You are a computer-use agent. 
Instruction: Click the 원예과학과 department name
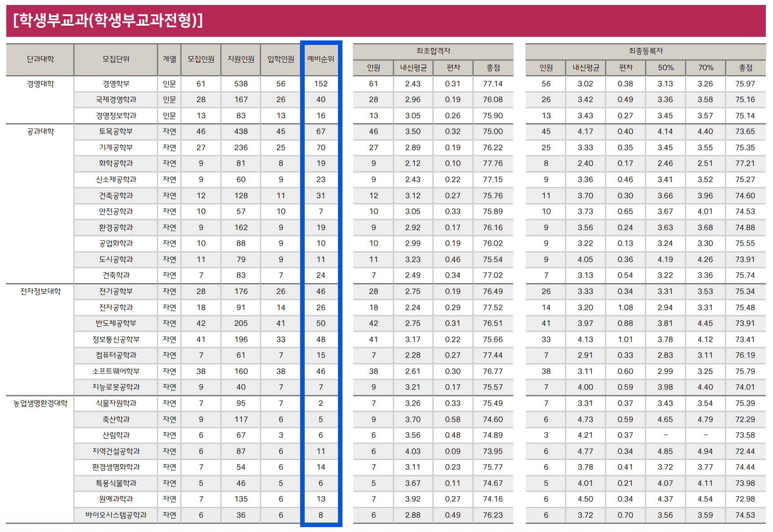(116, 499)
